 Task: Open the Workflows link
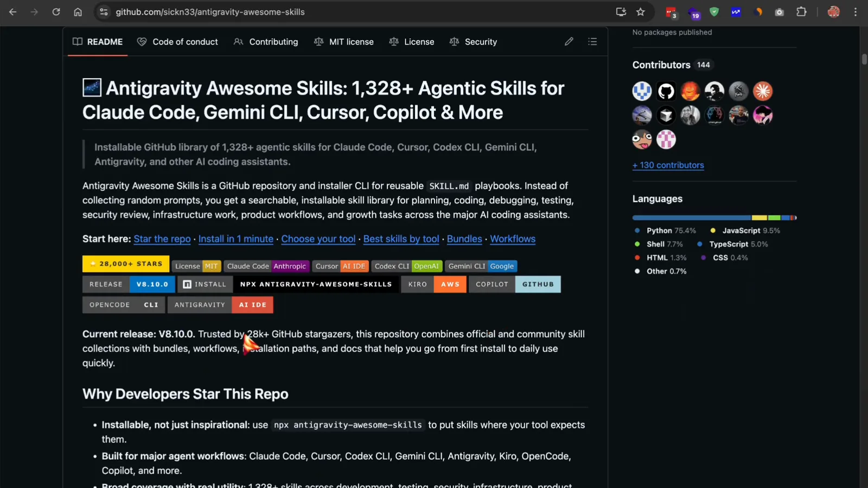coord(513,239)
